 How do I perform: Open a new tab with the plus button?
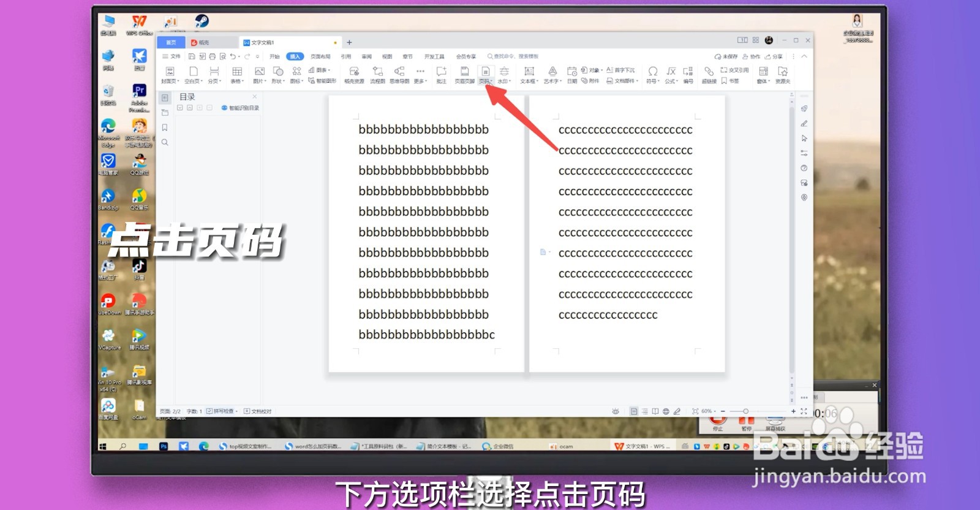tap(349, 42)
